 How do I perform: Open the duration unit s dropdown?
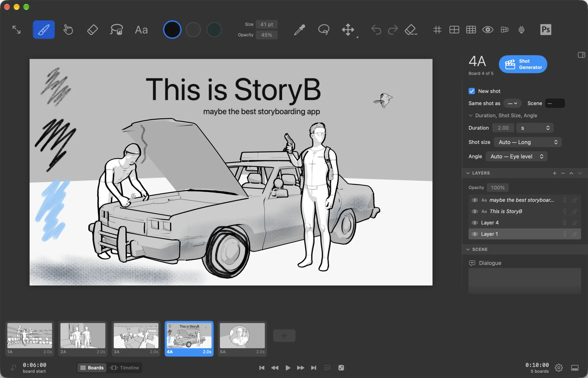535,128
